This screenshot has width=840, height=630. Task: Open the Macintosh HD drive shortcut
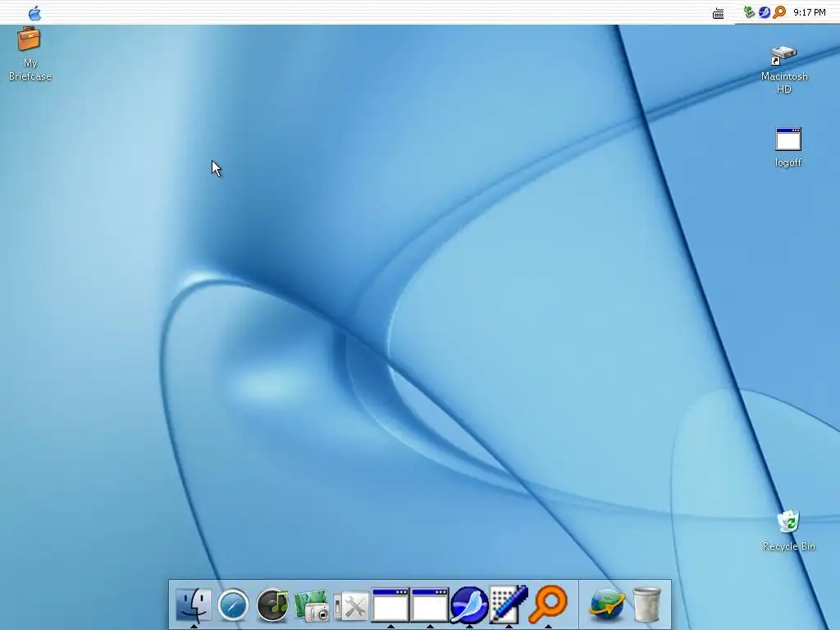click(x=784, y=71)
